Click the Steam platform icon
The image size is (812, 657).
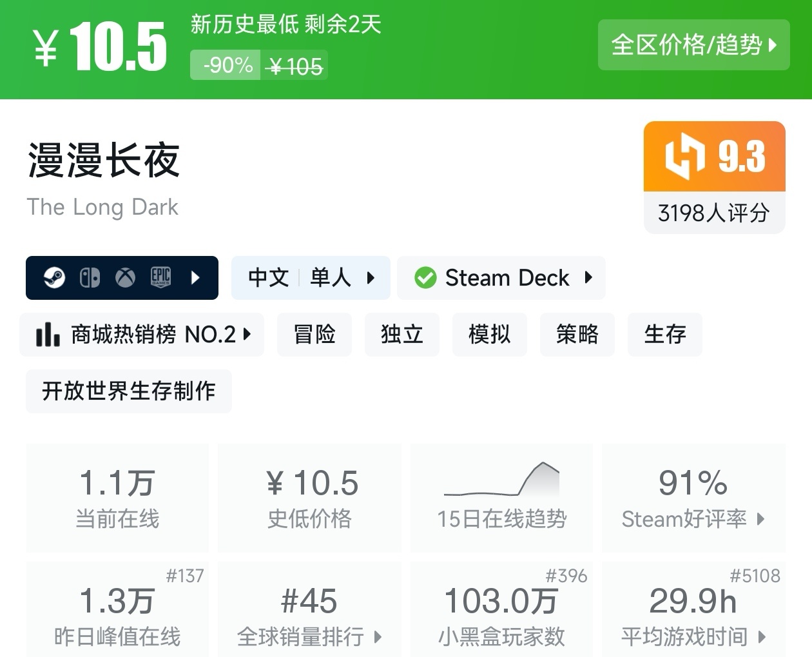(x=54, y=278)
